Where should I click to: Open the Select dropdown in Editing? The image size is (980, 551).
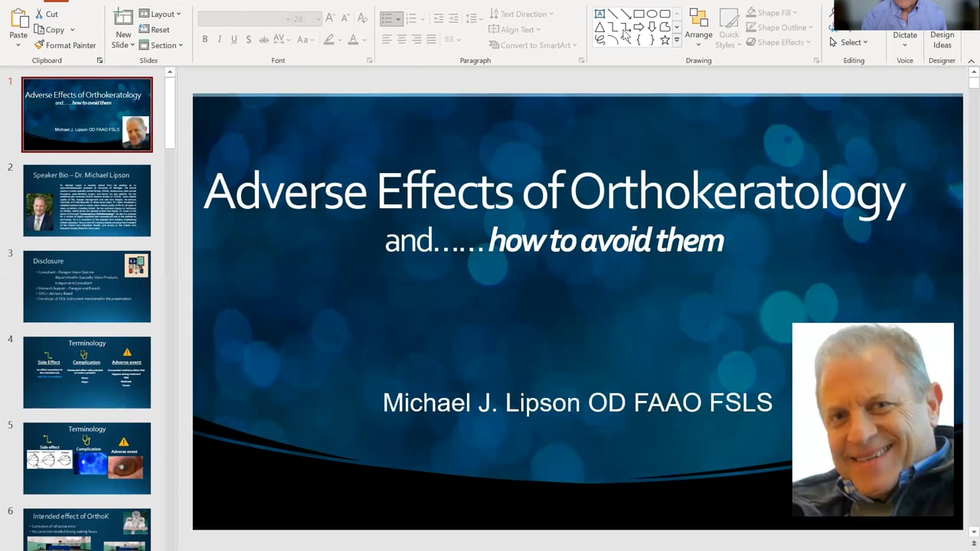(x=848, y=42)
